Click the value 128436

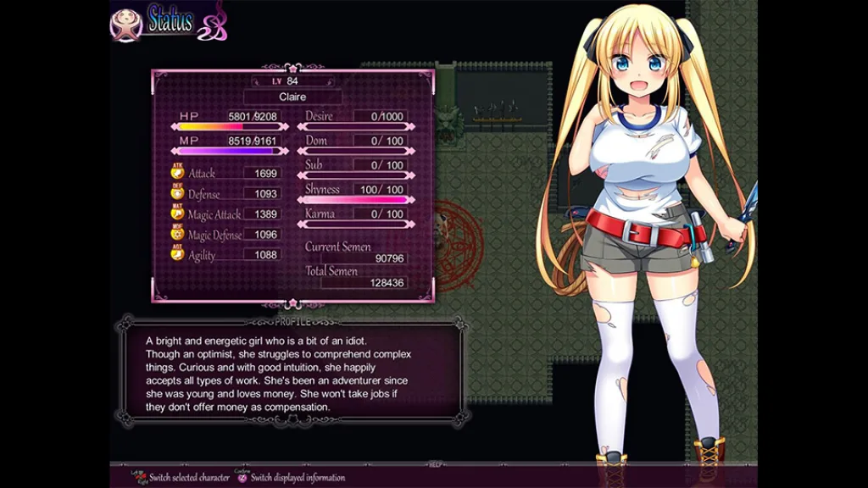pos(387,283)
